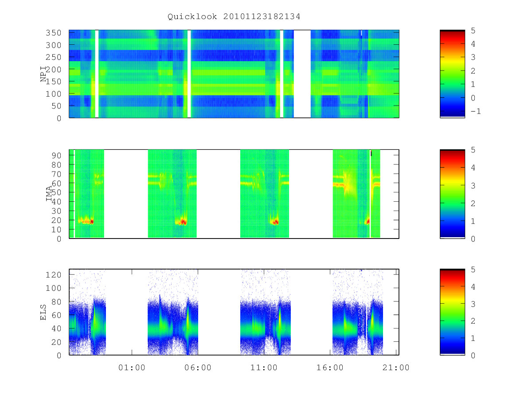Viewport: 532px width, 399px height.
Task: Click the Quicklook 20101123182134 plot title
Action: [x=234, y=17]
